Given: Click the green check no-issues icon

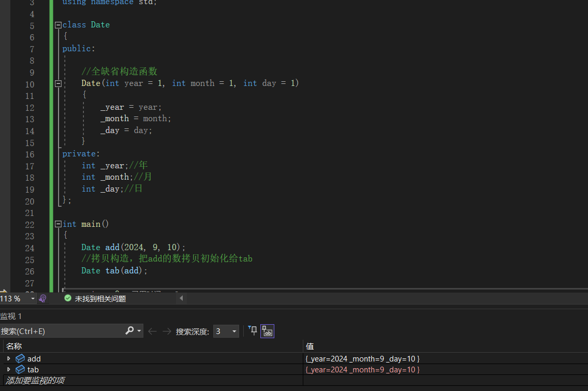Looking at the screenshot, I should (x=68, y=298).
